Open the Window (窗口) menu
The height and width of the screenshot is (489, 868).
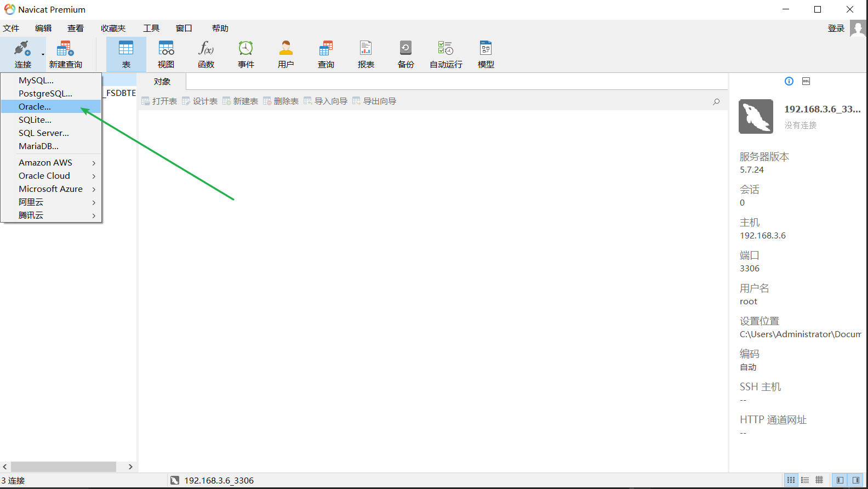point(184,29)
